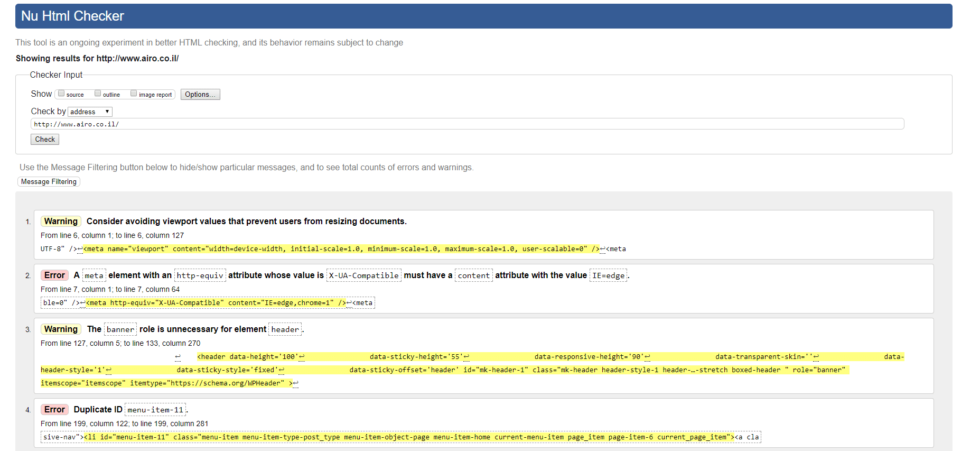Open the Options button
The image size is (980, 451).
pos(200,94)
